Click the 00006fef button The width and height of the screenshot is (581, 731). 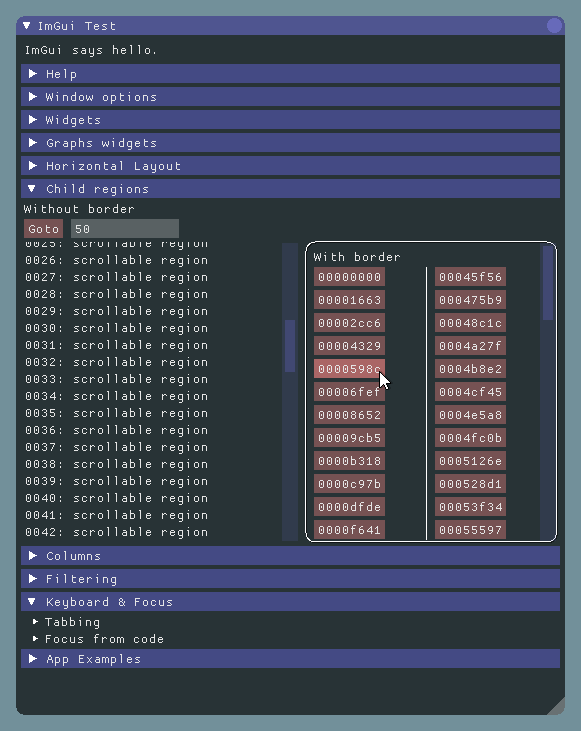(x=349, y=392)
